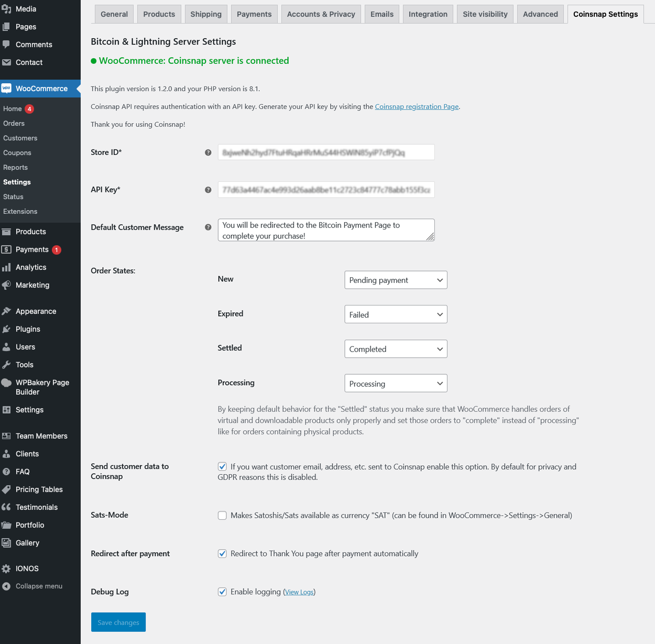Open the Emails tab
This screenshot has height=644, width=655.
[x=382, y=14]
